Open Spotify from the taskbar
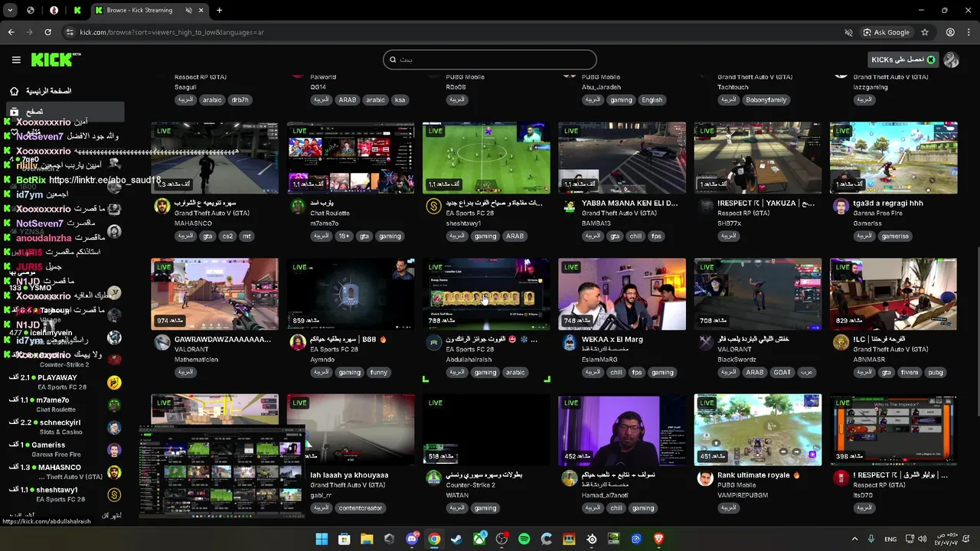This screenshot has height=551, width=980. [524, 539]
